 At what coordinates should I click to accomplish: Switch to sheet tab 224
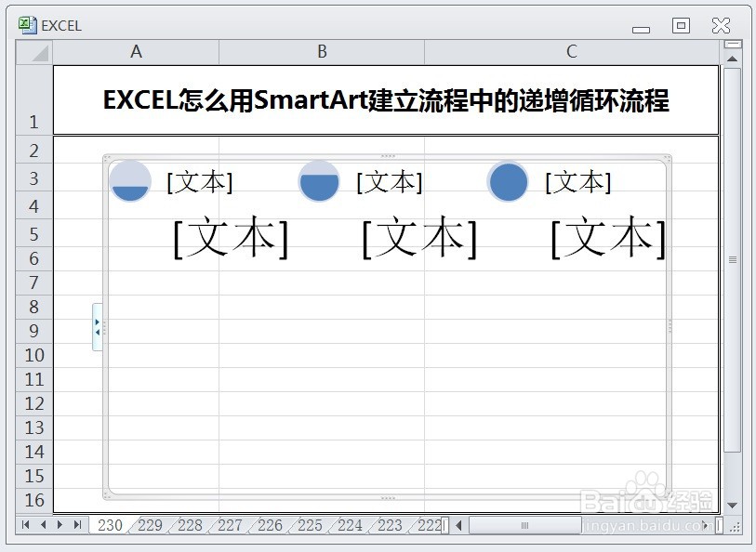point(350,525)
